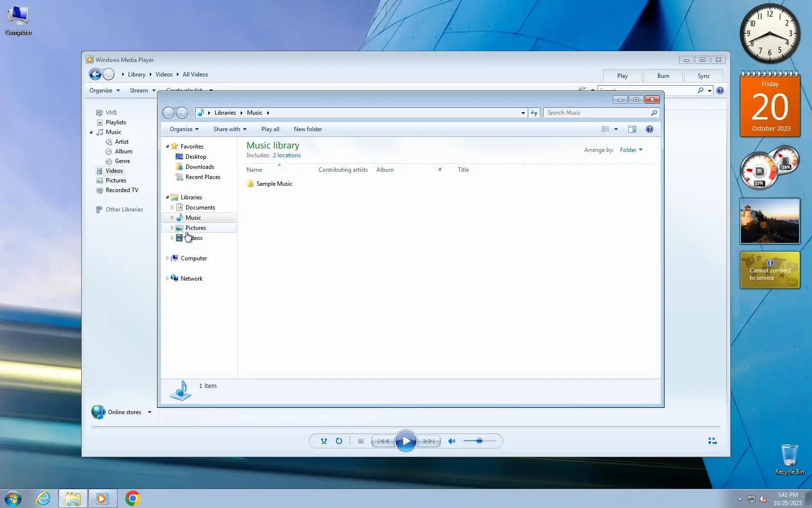The height and width of the screenshot is (508, 812).
Task: Expand the Computer node in Explorer
Action: [167, 258]
